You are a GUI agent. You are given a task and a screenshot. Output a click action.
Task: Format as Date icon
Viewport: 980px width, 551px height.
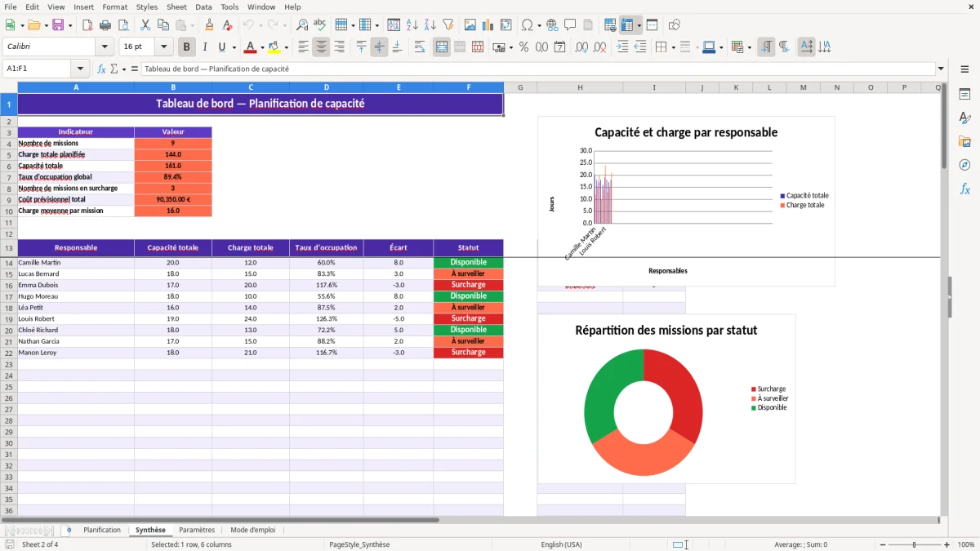559,47
